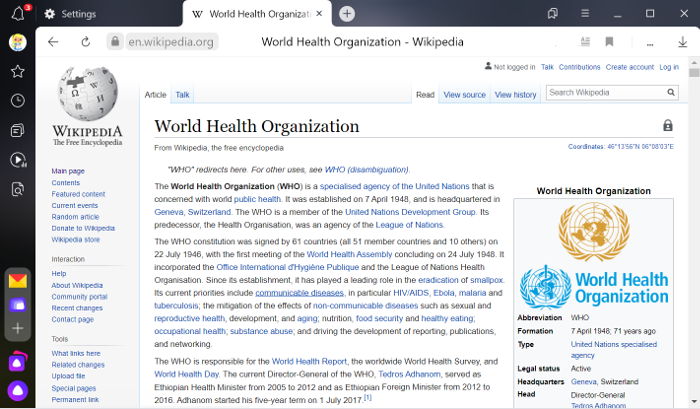This screenshot has height=409, width=700.
Task: Open Featured content link
Action: coord(78,194)
